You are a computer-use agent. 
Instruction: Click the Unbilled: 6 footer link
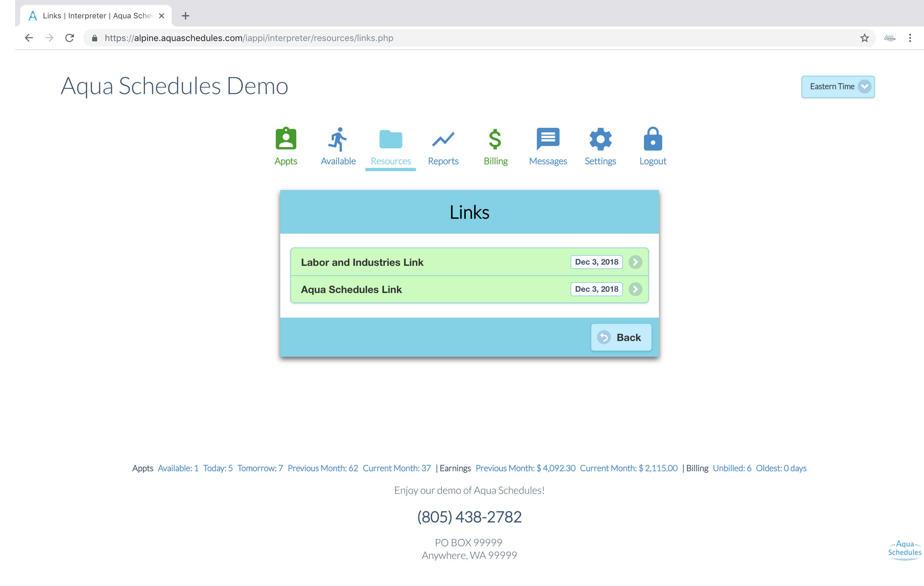pos(732,468)
